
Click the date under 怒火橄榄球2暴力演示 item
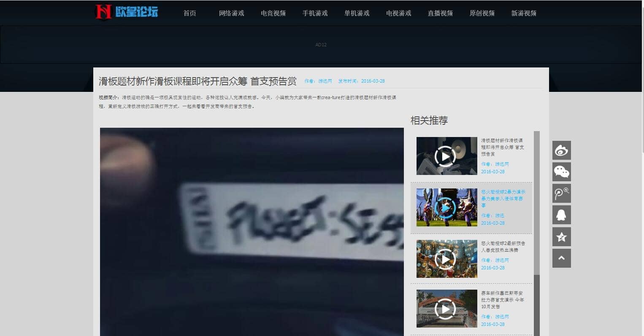tap(493, 223)
